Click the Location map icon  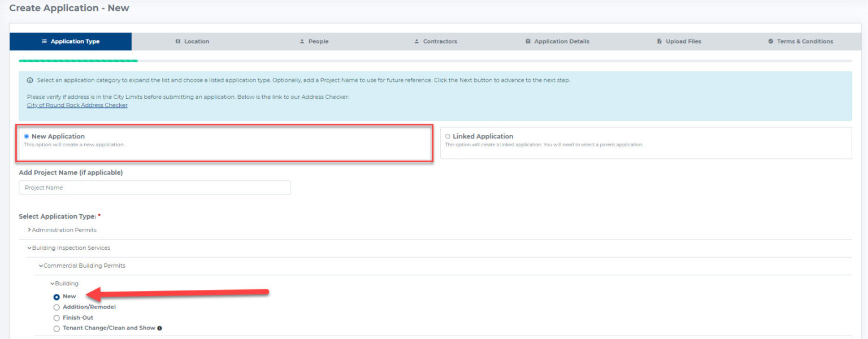click(x=178, y=41)
